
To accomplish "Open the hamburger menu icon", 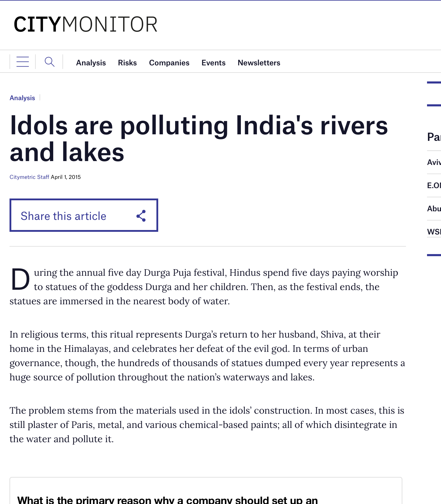I will [x=23, y=62].
